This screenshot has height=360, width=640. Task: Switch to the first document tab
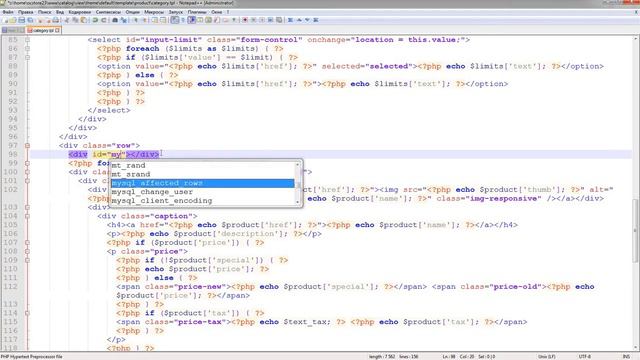coord(13,30)
